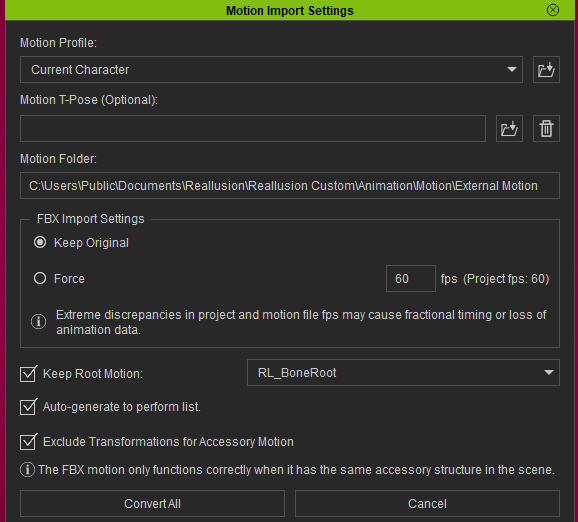Open the RL_BoneRoot root bone dropdown
Image resolution: width=578 pixels, height=522 pixels.
(403, 373)
